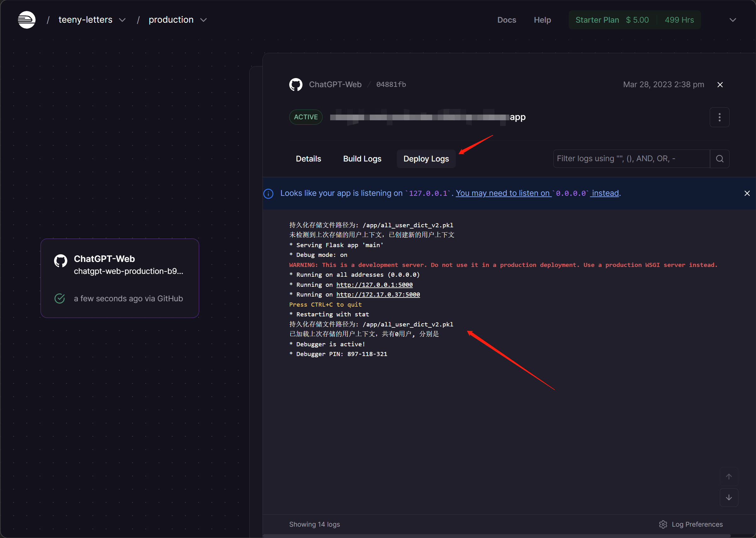This screenshot has width=756, height=538.
Task: Expand the account menu chevron at top right
Action: [733, 20]
